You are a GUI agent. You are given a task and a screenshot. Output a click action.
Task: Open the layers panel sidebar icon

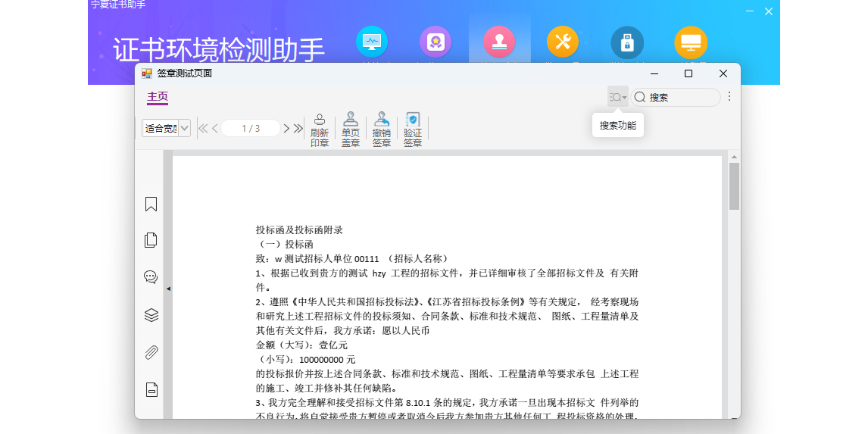coord(151,315)
